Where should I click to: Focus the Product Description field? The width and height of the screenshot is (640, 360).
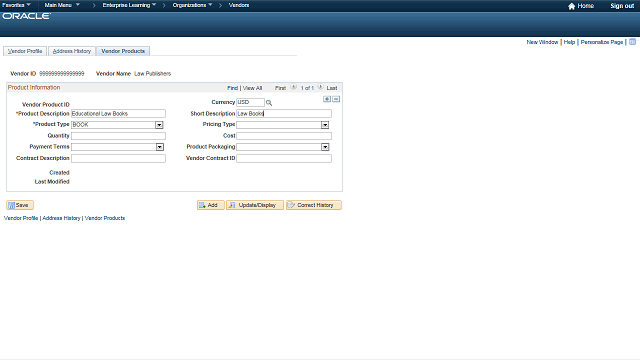tap(118, 113)
